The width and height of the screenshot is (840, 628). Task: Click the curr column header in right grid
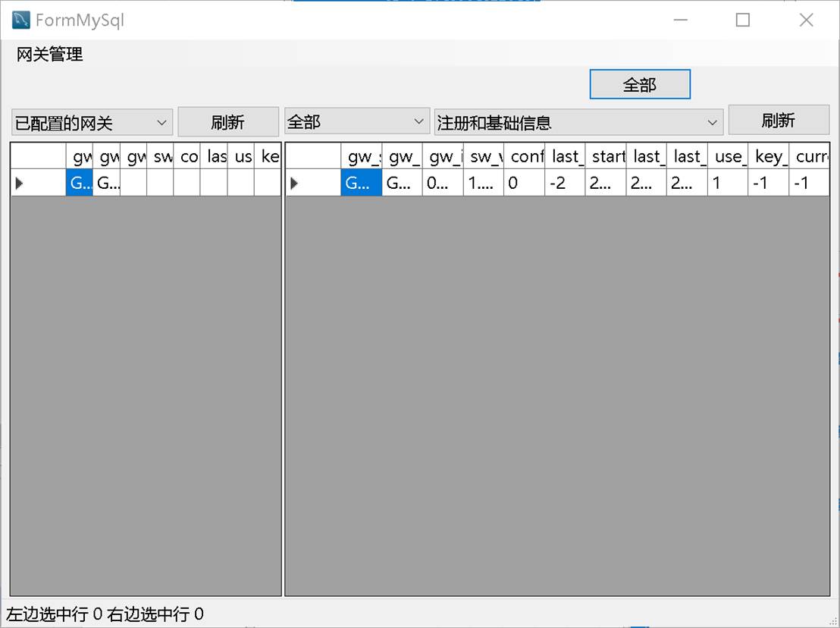click(810, 156)
